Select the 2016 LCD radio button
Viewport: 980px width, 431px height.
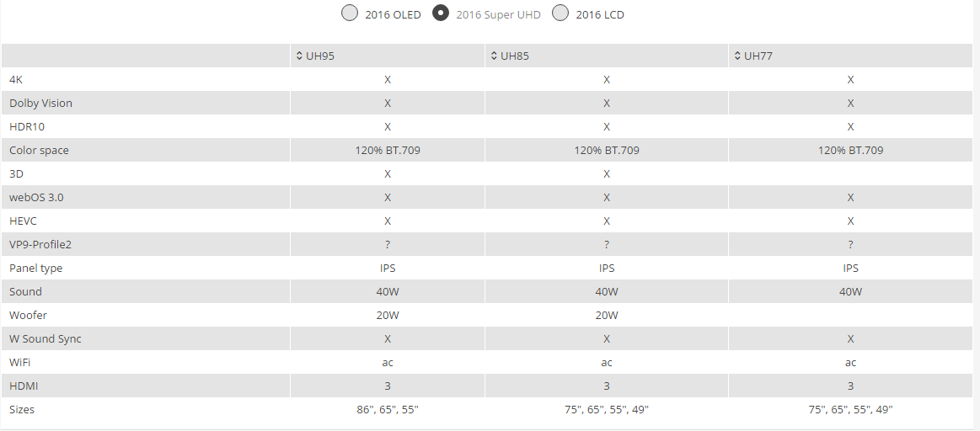click(560, 13)
